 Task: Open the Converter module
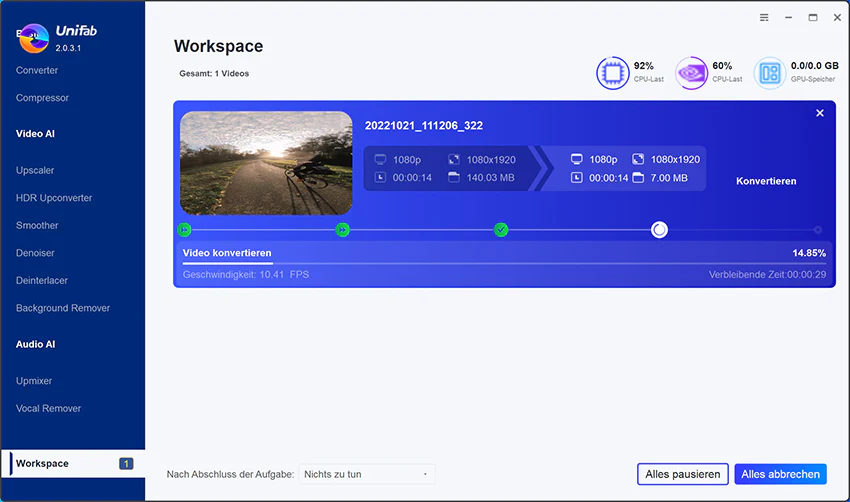pyautogui.click(x=37, y=70)
